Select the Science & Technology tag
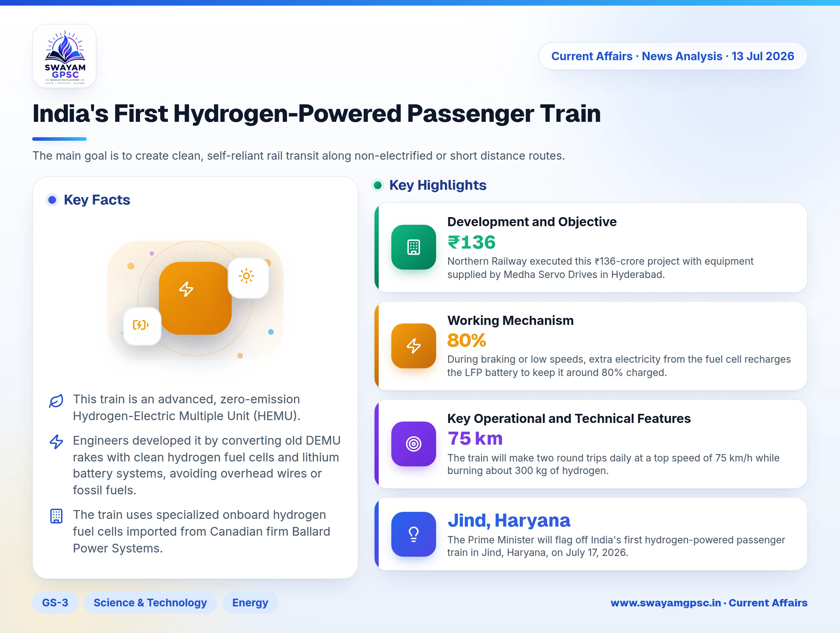 pos(150,602)
